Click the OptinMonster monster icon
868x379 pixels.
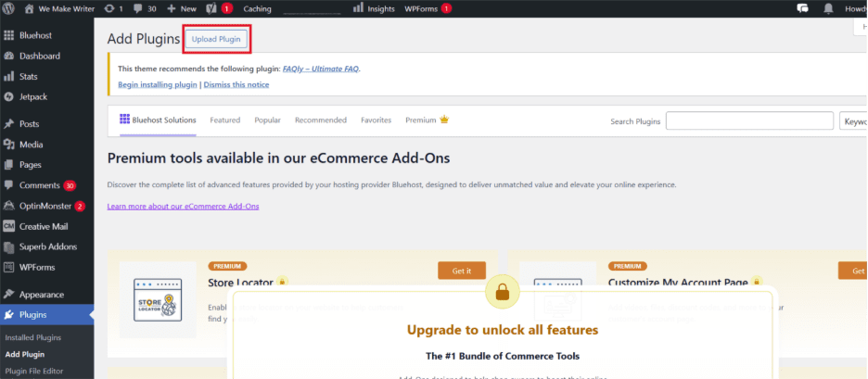click(x=9, y=206)
